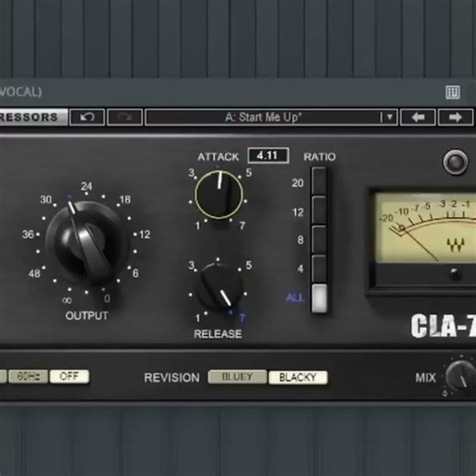Select the ratio 12 button
This screenshot has width=476, height=476.
click(x=319, y=211)
